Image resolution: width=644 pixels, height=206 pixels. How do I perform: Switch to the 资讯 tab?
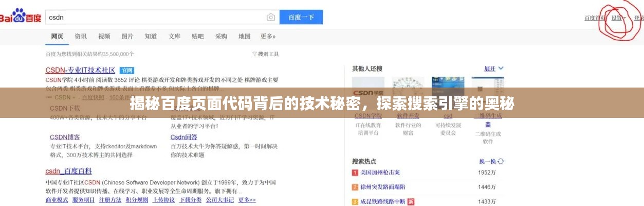click(x=81, y=36)
